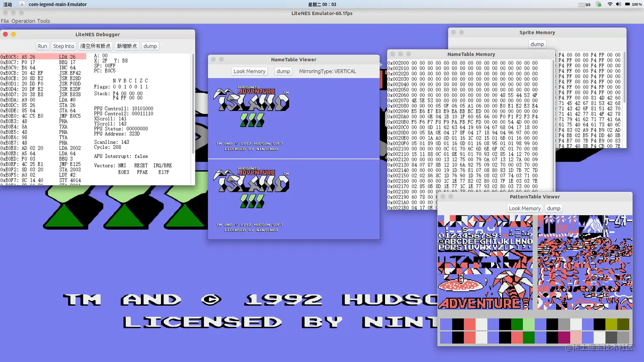Click the emulator app icon in the top bar
This screenshot has width=644, height=362.
[22, 4]
